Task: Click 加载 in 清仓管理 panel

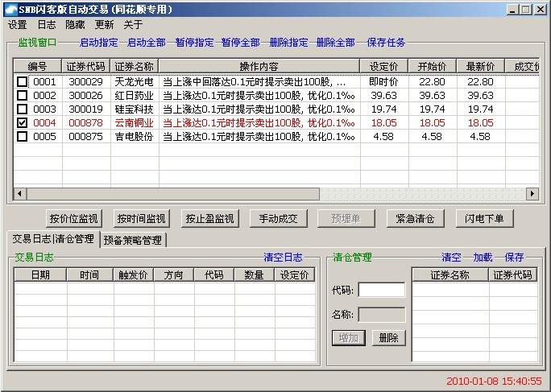Action: coord(483,258)
